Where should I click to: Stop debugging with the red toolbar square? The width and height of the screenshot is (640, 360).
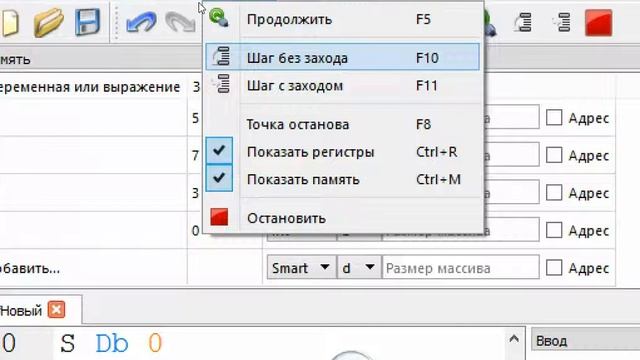pos(598,23)
